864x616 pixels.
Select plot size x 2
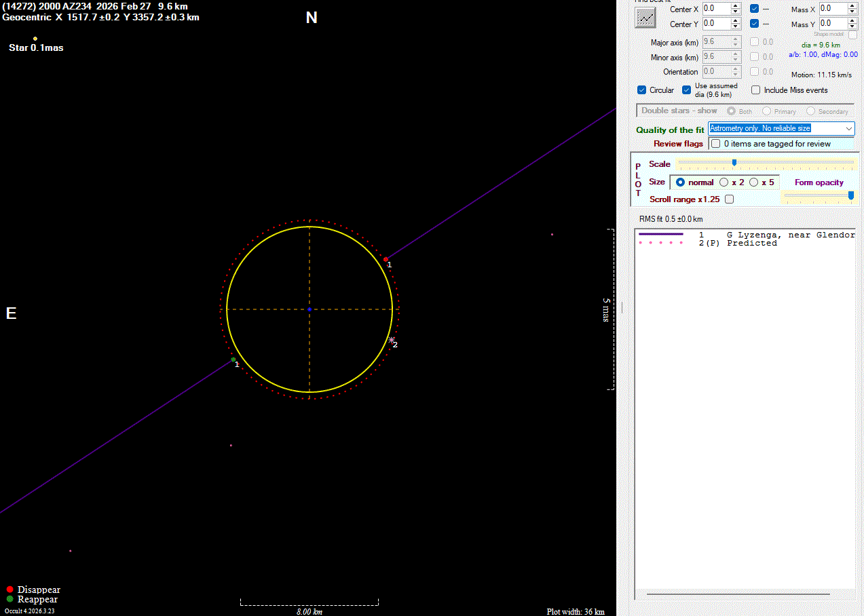(x=724, y=182)
